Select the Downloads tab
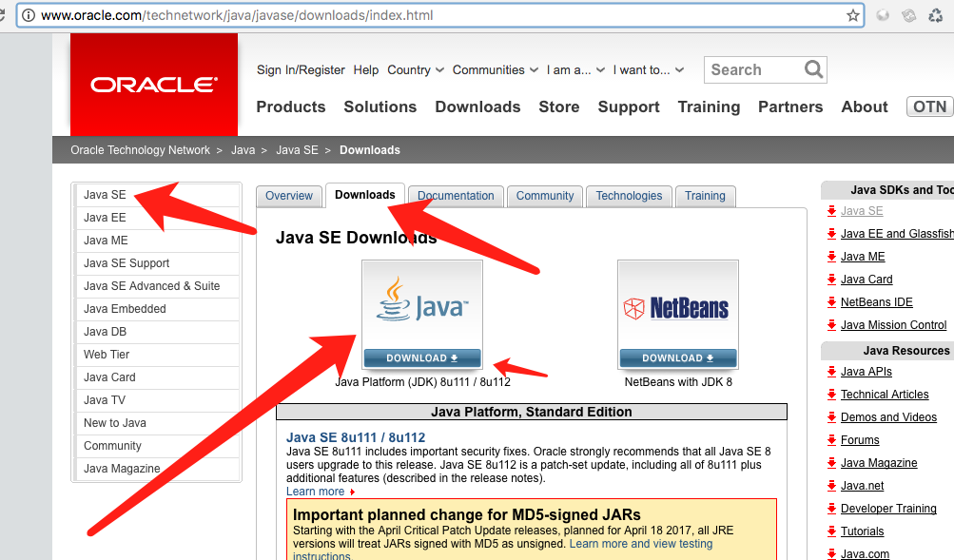Viewport: 954px width, 560px height. click(x=365, y=195)
